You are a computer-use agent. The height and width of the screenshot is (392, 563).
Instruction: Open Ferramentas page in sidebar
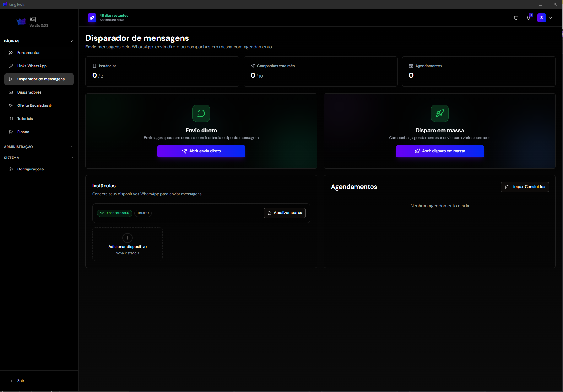point(39,53)
